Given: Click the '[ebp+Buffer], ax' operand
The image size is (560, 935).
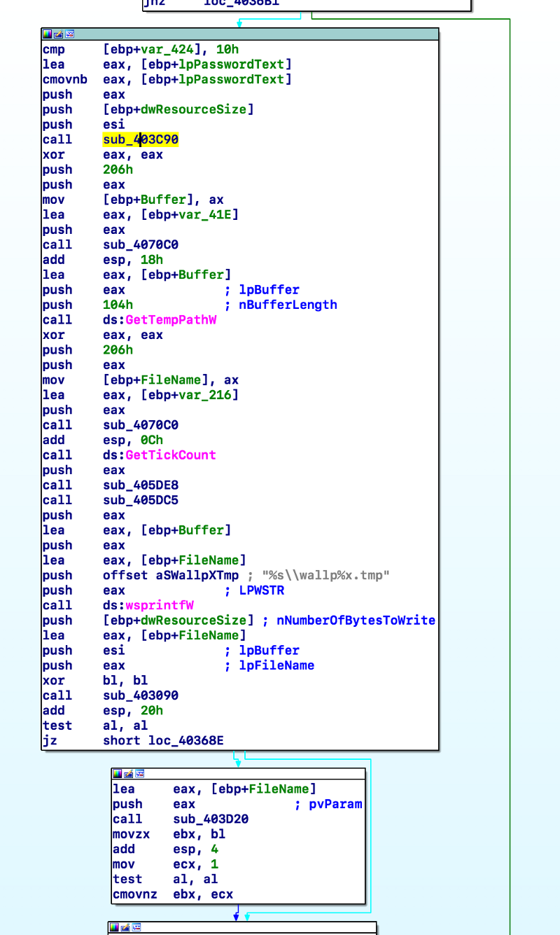Looking at the screenshot, I should click(x=163, y=200).
